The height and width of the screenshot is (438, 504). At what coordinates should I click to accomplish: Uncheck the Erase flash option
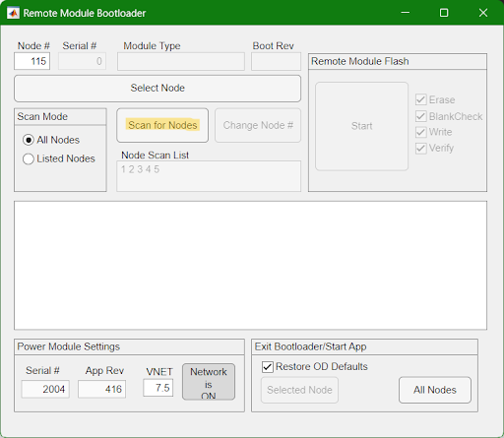(x=421, y=99)
